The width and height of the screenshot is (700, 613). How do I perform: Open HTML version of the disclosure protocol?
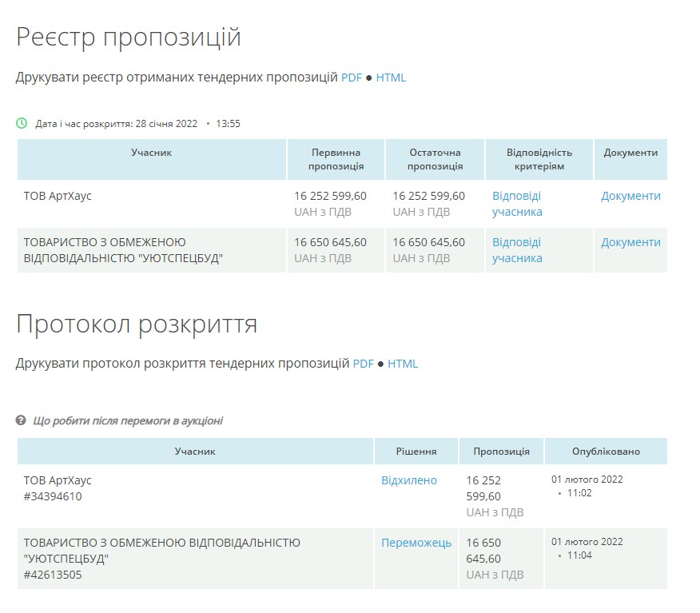pyautogui.click(x=403, y=364)
